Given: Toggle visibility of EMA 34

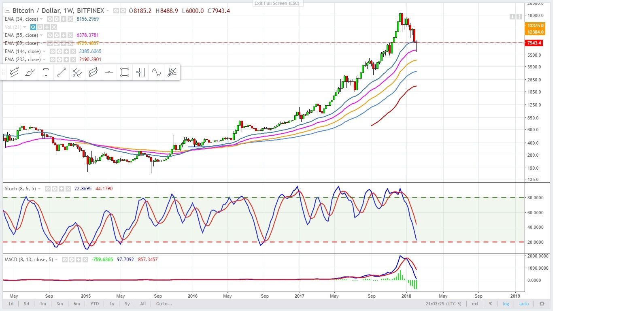Looking at the screenshot, I should coord(50,19).
